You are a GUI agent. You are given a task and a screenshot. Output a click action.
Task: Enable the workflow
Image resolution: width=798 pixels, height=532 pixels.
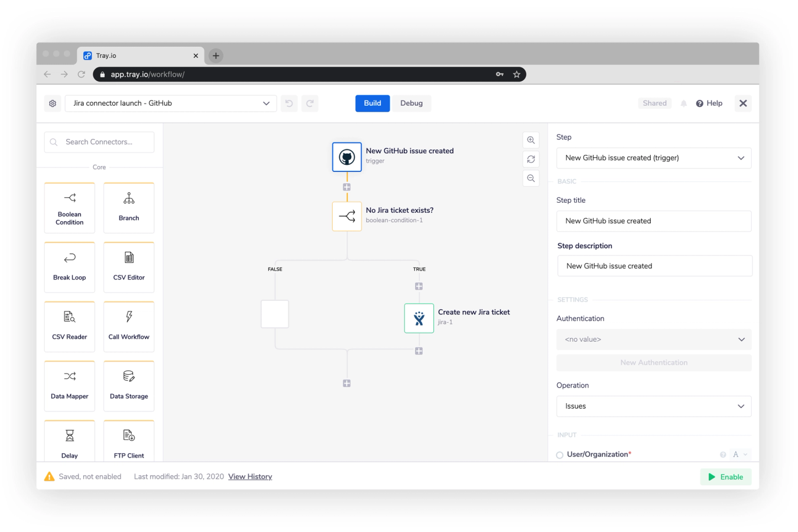pos(725,477)
